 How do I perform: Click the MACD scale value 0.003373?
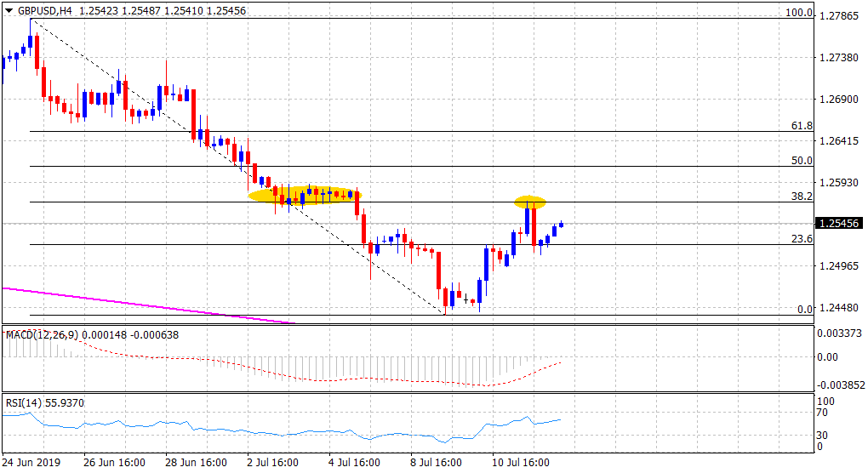[839, 333]
